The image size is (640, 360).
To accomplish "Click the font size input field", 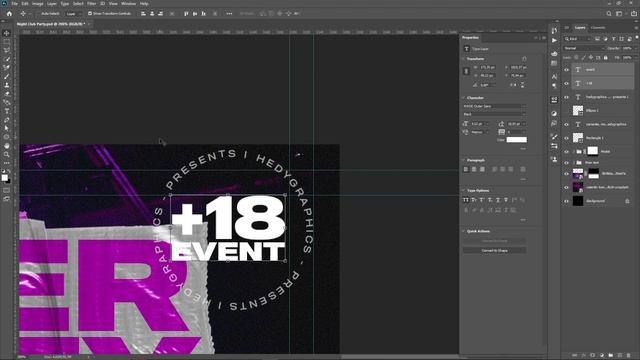I will point(478,124).
